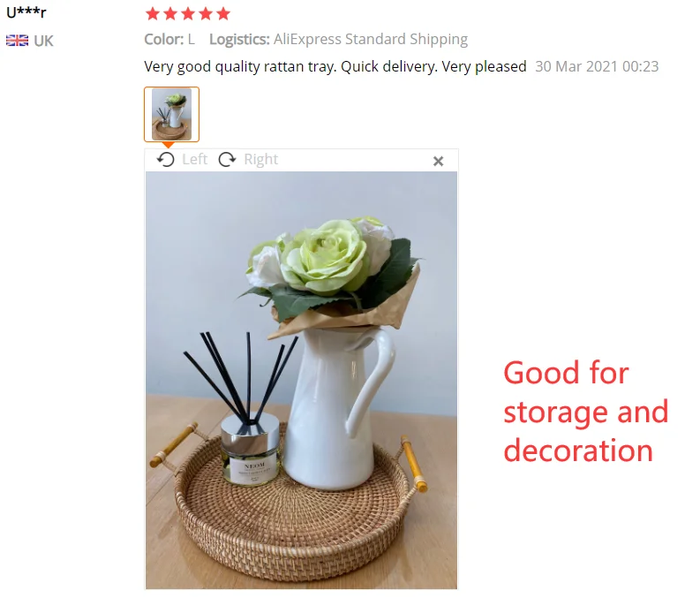
Task: Click the 'Left' rotate label
Action: pos(195,159)
